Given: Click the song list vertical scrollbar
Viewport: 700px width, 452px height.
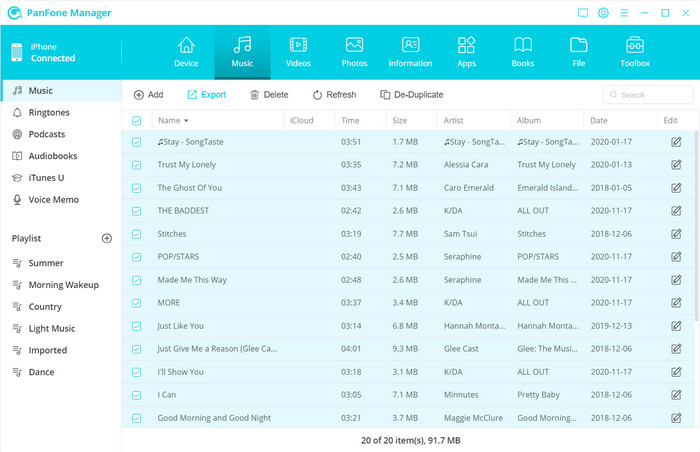Looking at the screenshot, I should point(696,226).
